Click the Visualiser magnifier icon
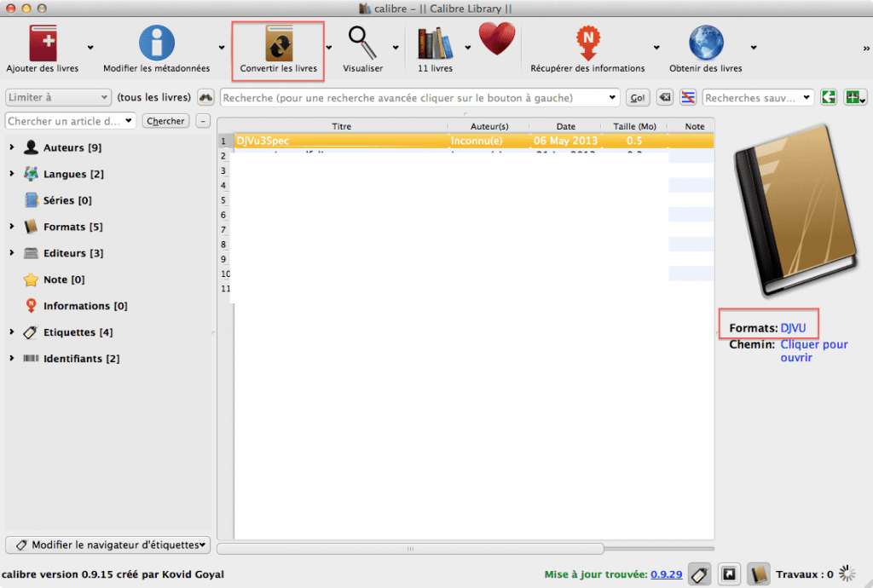The width and height of the screenshot is (873, 588). pyautogui.click(x=361, y=44)
